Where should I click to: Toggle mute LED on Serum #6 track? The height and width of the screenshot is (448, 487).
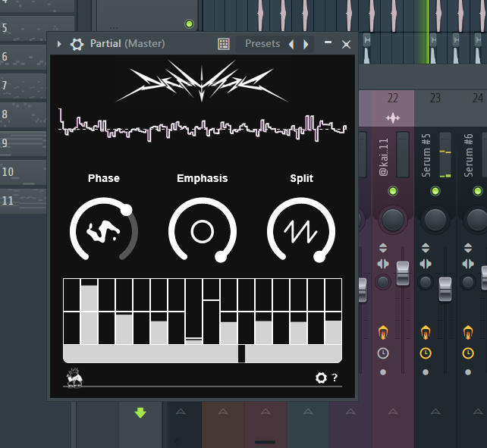click(478, 191)
